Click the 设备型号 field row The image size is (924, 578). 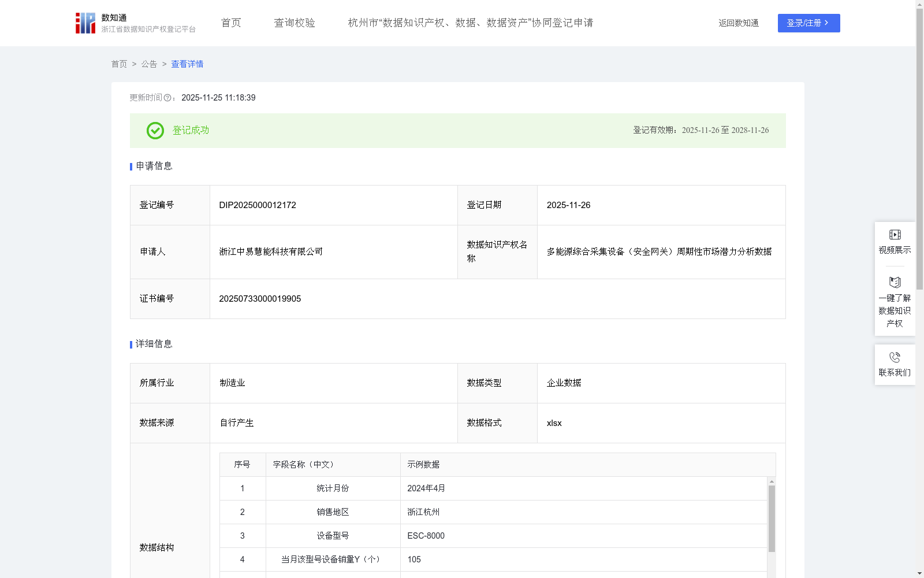[493, 536]
